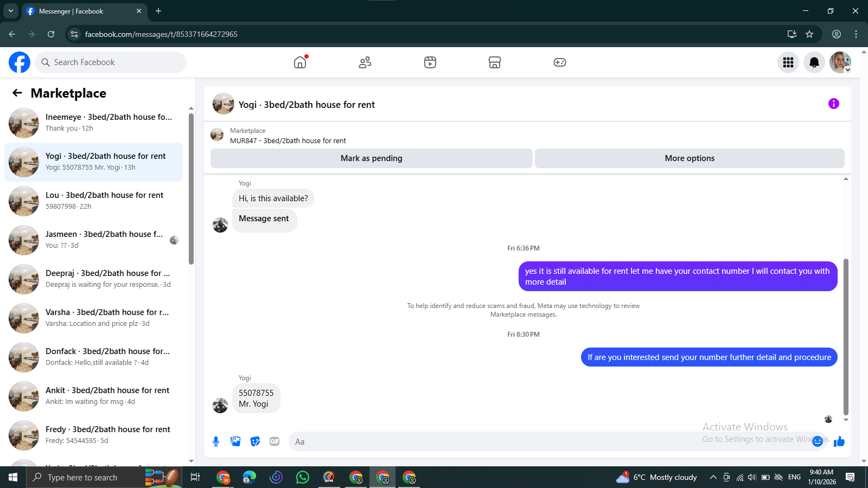
Task: Open tab search dropdown arrow
Action: click(10, 11)
